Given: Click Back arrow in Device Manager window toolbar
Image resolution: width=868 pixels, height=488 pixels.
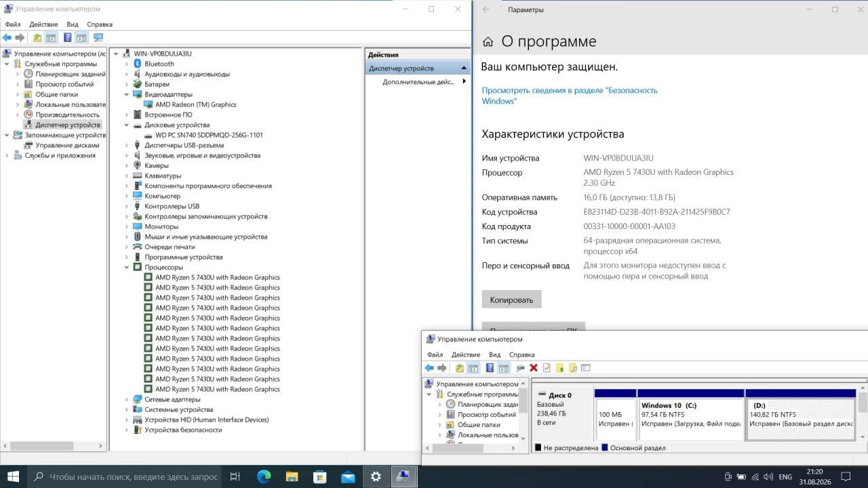Looking at the screenshot, I should pos(7,38).
